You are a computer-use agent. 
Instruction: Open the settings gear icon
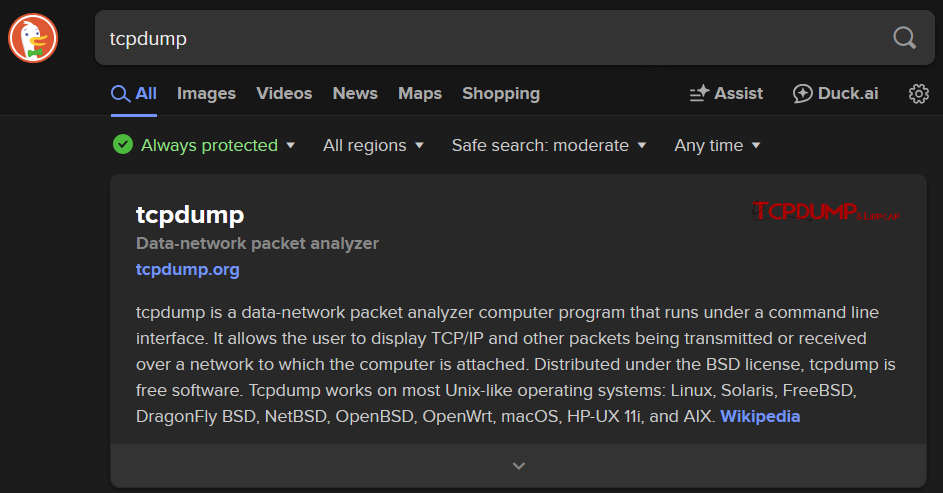click(918, 94)
